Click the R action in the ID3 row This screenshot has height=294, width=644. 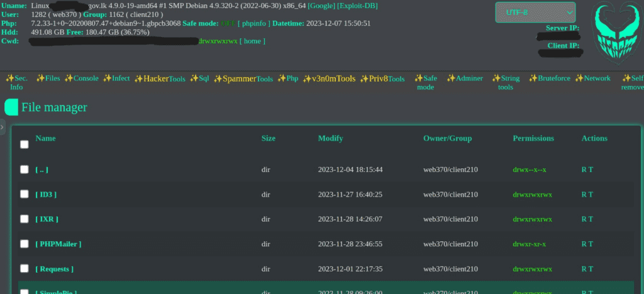584,194
